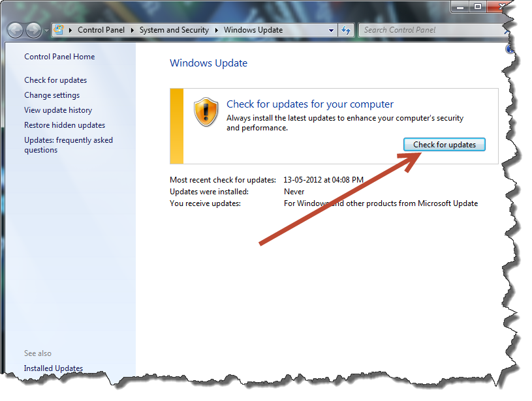Image resolution: width=532 pixels, height=401 pixels.
Task: Open the address bar history dropdown
Action: click(331, 30)
